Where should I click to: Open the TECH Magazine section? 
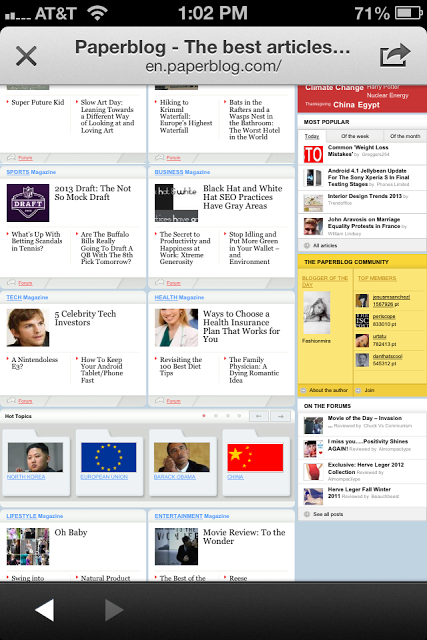pos(27,298)
